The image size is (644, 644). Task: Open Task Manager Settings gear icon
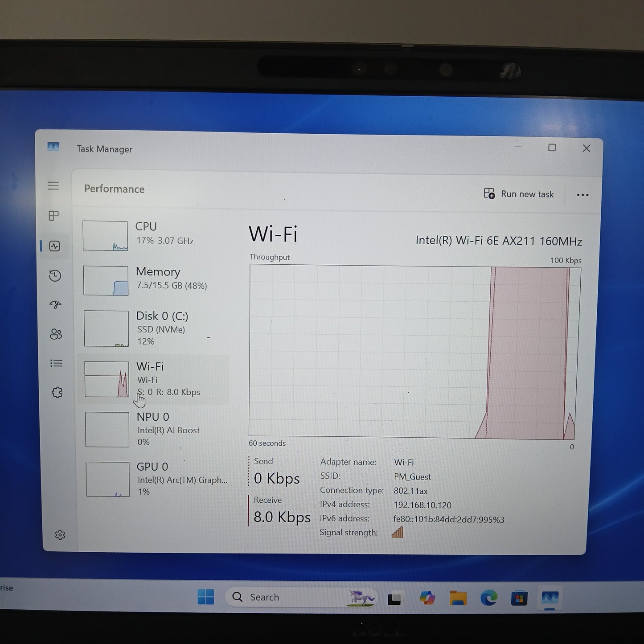coord(60,535)
